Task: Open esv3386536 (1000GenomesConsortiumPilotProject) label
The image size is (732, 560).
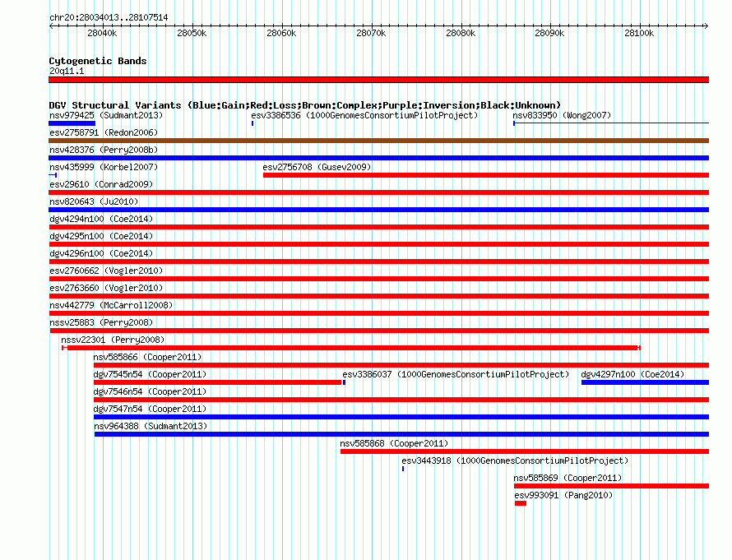Action: point(364,115)
